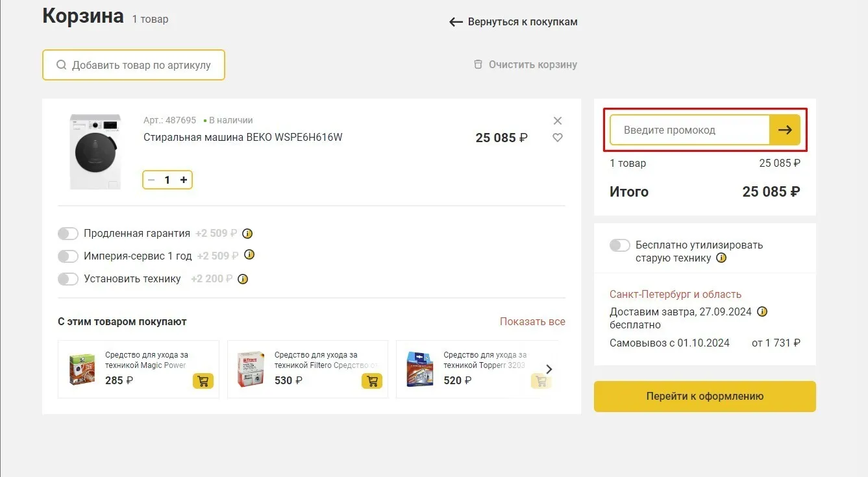
Task: Change region Санкт-Петербург и область
Action: [x=675, y=294]
